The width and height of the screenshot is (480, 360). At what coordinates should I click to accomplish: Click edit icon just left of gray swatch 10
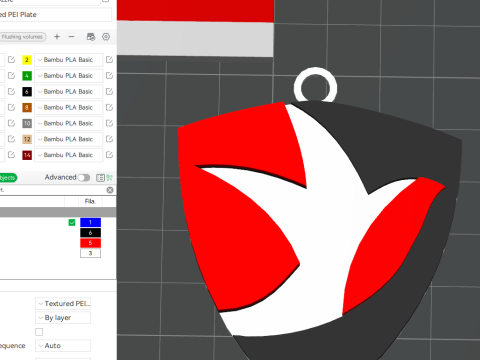(x=11, y=123)
